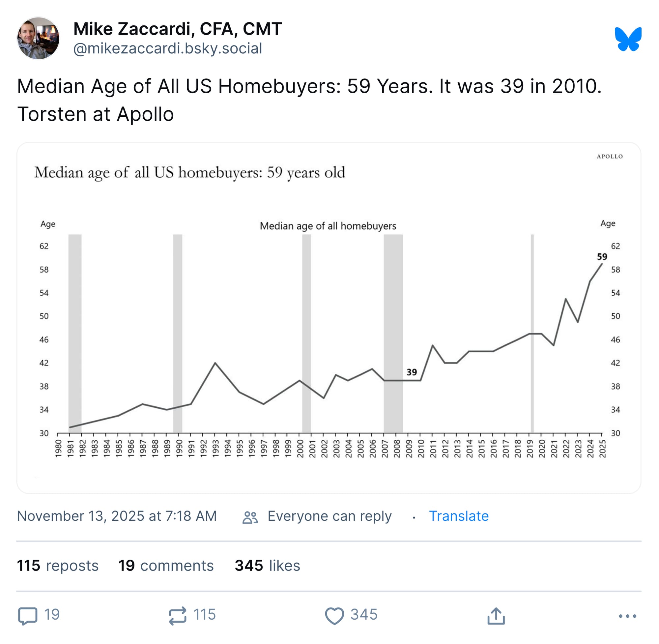This screenshot has width=659, height=644.
Task: Click the 59 data label on chart
Action: tap(602, 257)
